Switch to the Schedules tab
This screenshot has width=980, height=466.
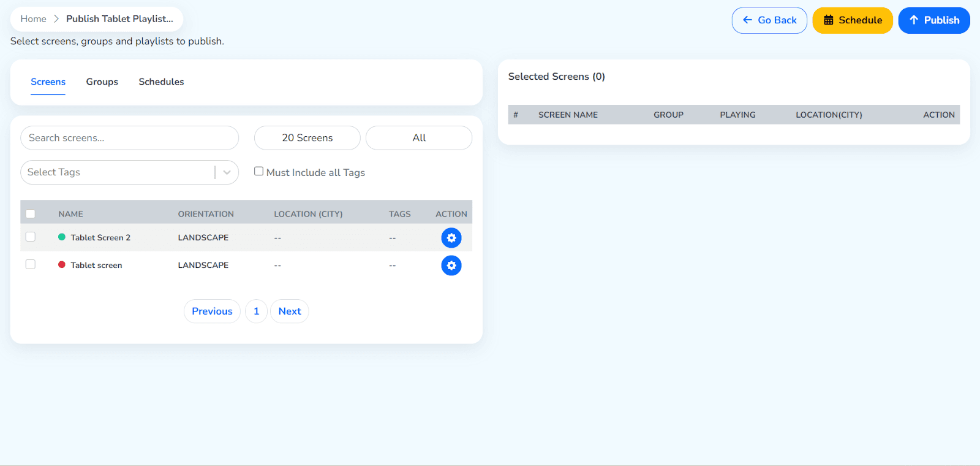[161, 82]
